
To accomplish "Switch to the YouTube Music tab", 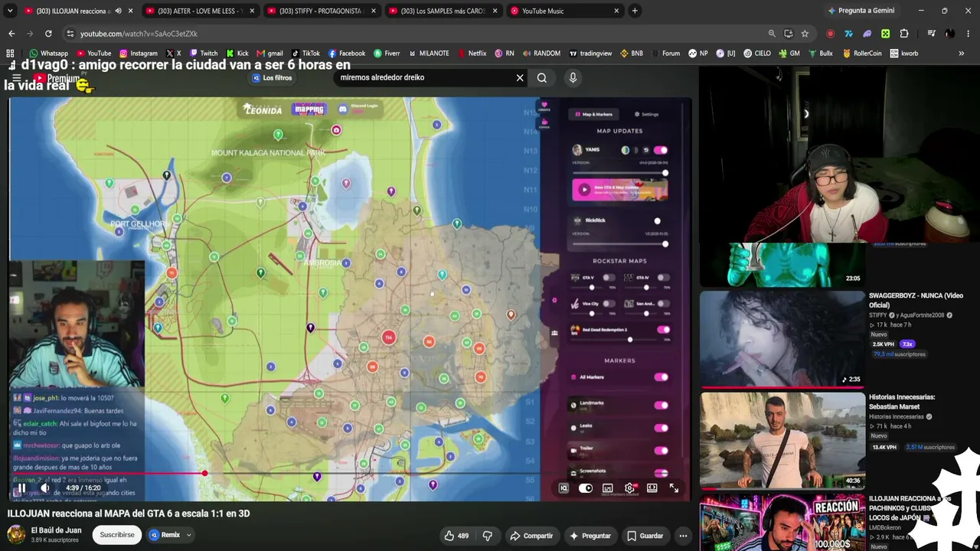I will click(x=565, y=11).
